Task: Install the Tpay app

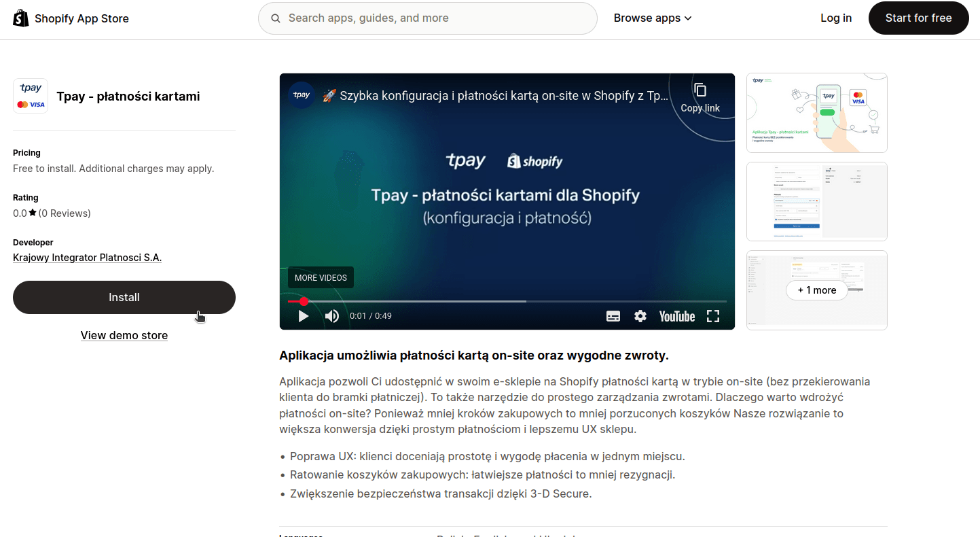Action: click(124, 298)
